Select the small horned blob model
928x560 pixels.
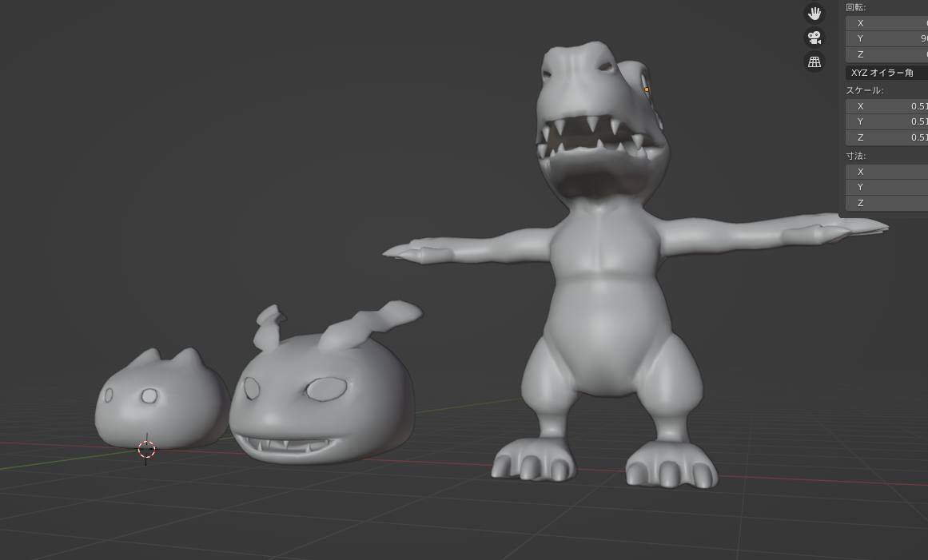coord(160,403)
